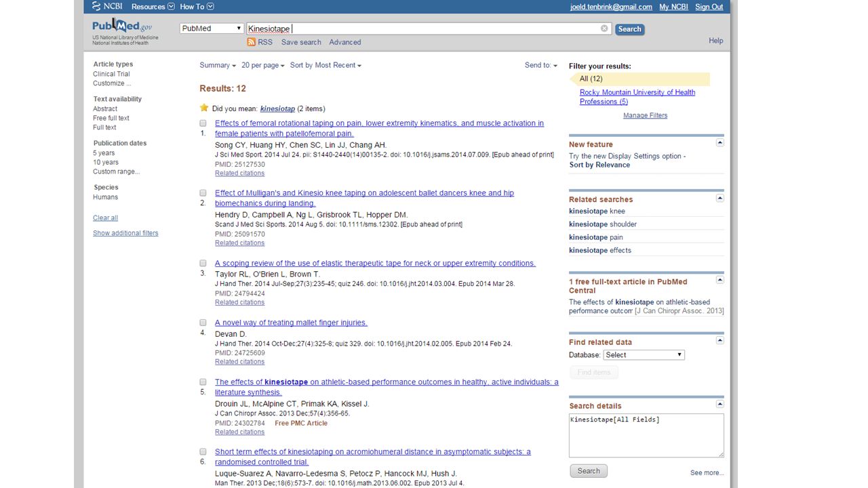Open related search kinesiotape shoulder
This screenshot has width=868, height=488.
click(603, 224)
